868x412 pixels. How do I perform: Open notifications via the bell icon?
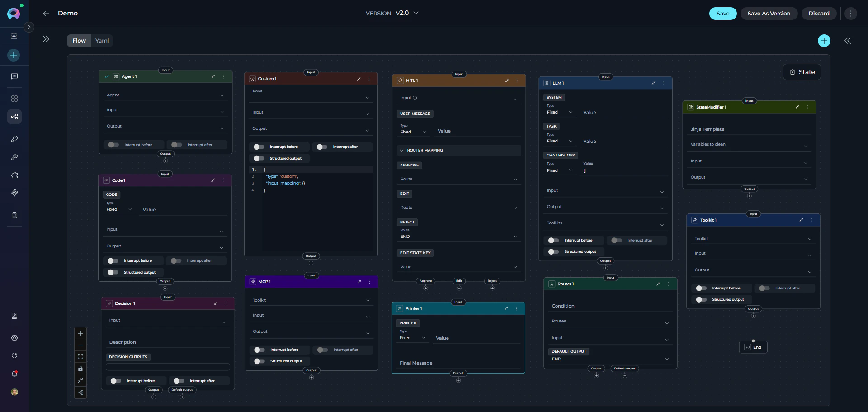14,374
